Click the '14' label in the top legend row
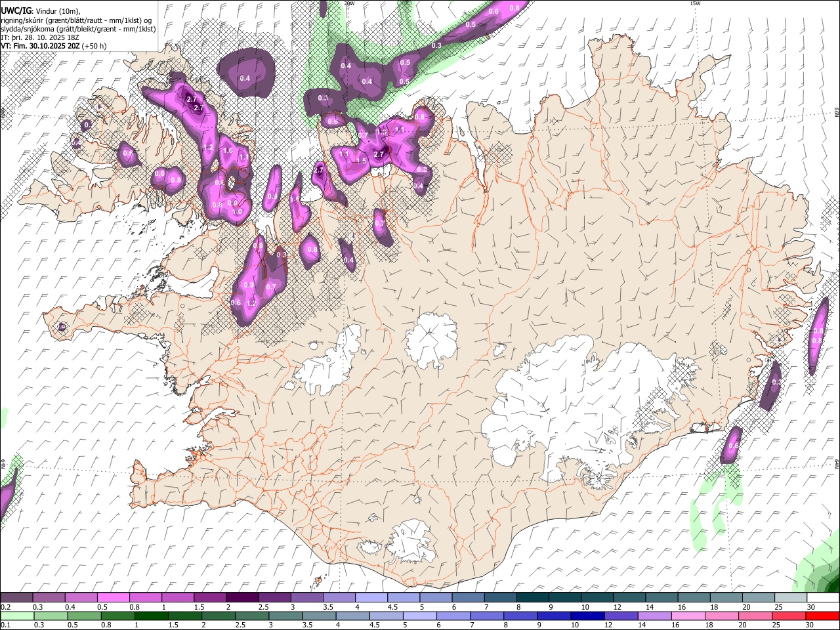Viewport: 840px width, 630px height. tap(650, 607)
